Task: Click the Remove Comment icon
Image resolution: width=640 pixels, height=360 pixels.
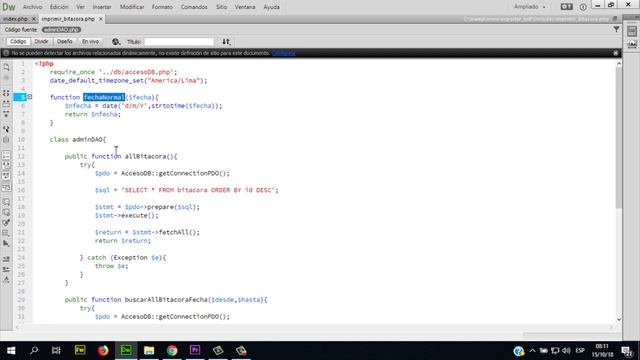Action: pos(6,212)
